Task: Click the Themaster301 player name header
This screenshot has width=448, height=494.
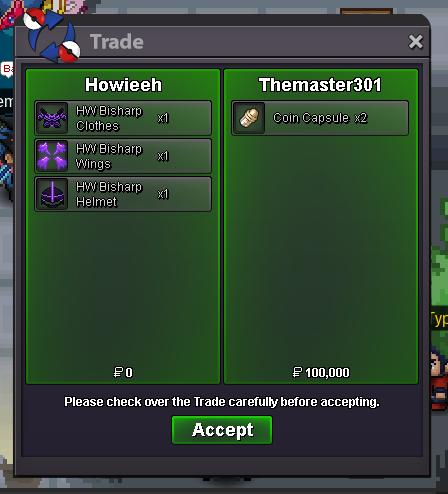Action: pyautogui.click(x=320, y=85)
